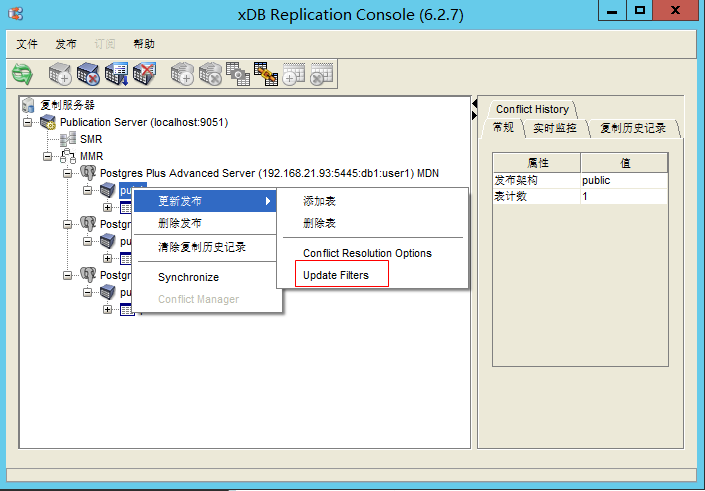Select the MMR tree item label
705x491 pixels.
[x=91, y=156]
